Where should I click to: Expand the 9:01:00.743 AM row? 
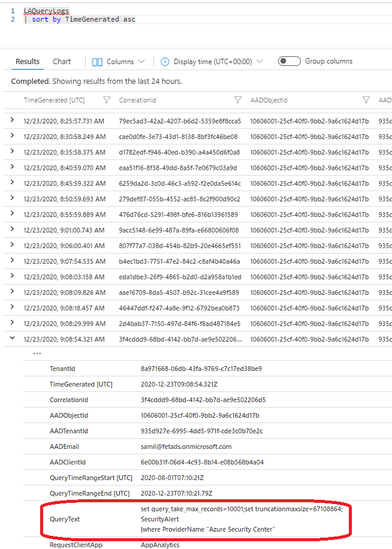click(13, 229)
